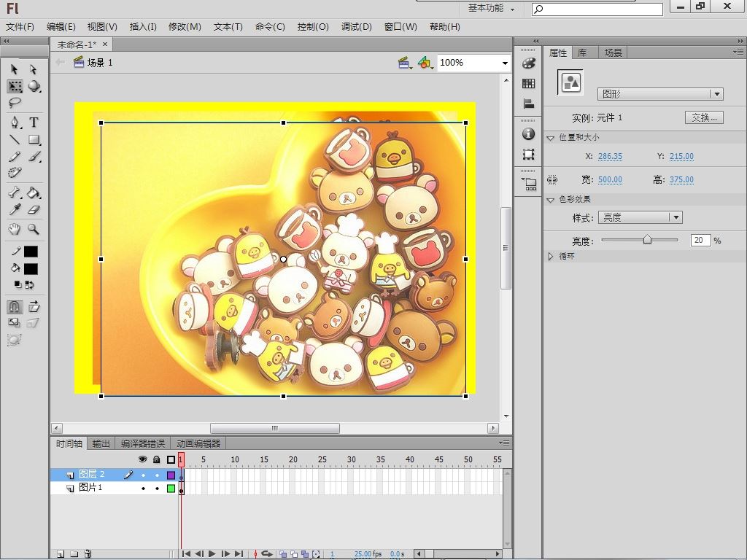
Task: Create a new layer
Action: tap(61, 554)
